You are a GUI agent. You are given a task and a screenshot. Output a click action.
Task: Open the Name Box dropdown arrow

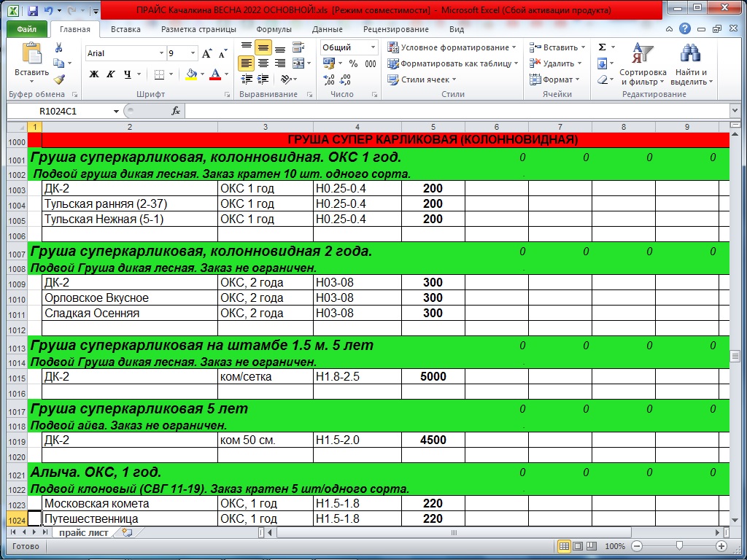pos(116,112)
